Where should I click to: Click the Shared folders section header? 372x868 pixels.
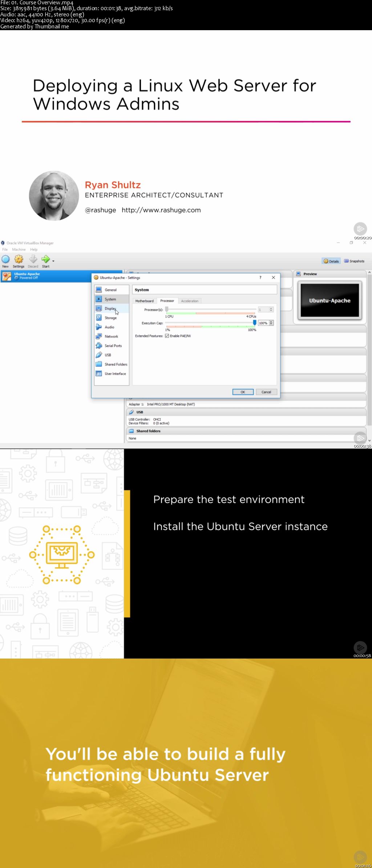coord(246,431)
